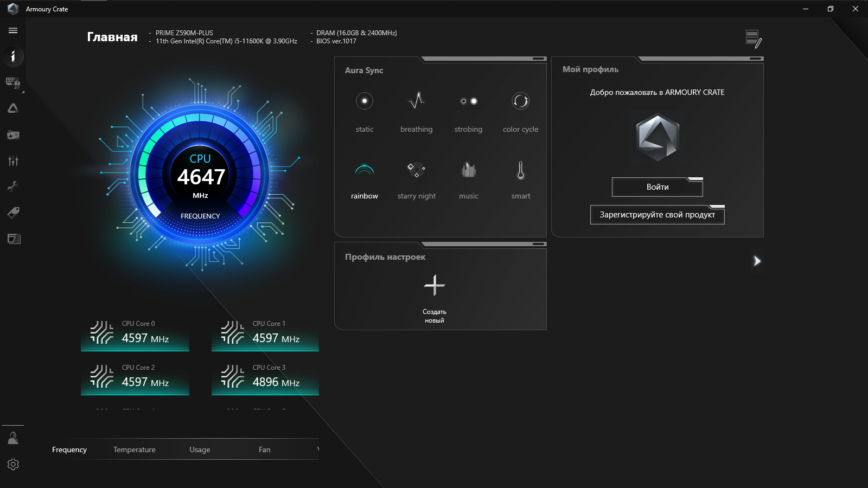Select the strobing Aura Sync effect
The height and width of the screenshot is (488, 868).
(468, 112)
